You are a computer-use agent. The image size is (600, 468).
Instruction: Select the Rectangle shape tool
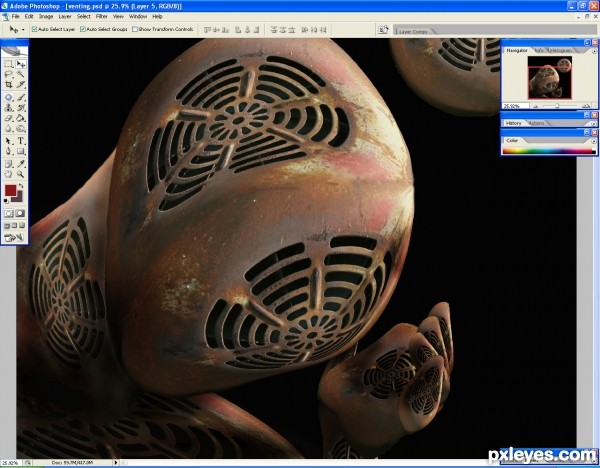tap(21, 151)
